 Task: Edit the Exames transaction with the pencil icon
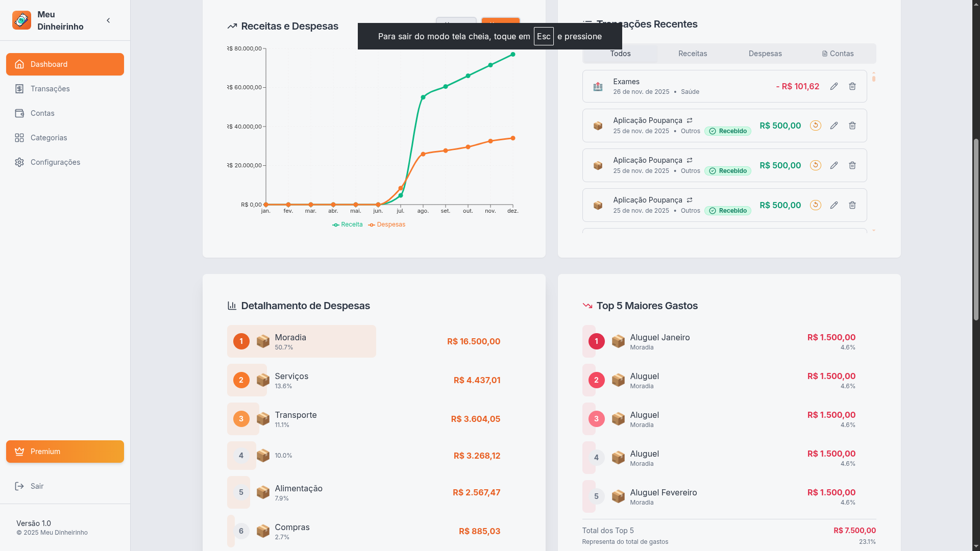tap(834, 86)
